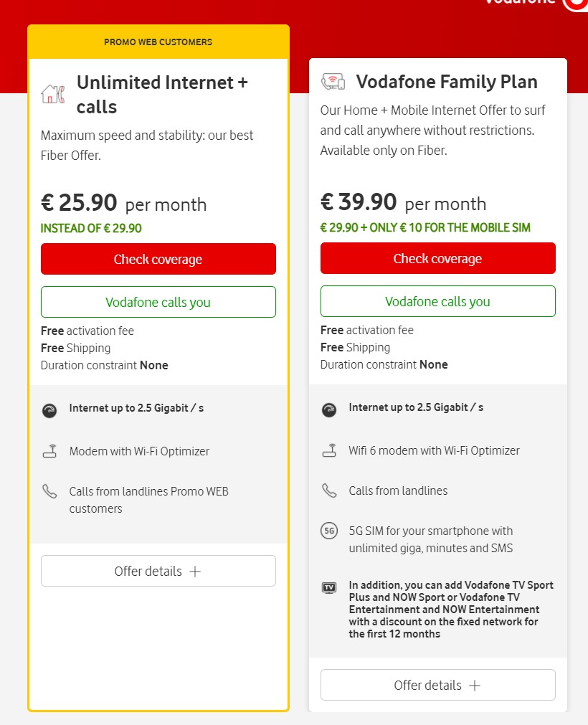Click the Modem with Wi-Fi Optimizer icon
The width and height of the screenshot is (588, 725).
pyautogui.click(x=49, y=451)
